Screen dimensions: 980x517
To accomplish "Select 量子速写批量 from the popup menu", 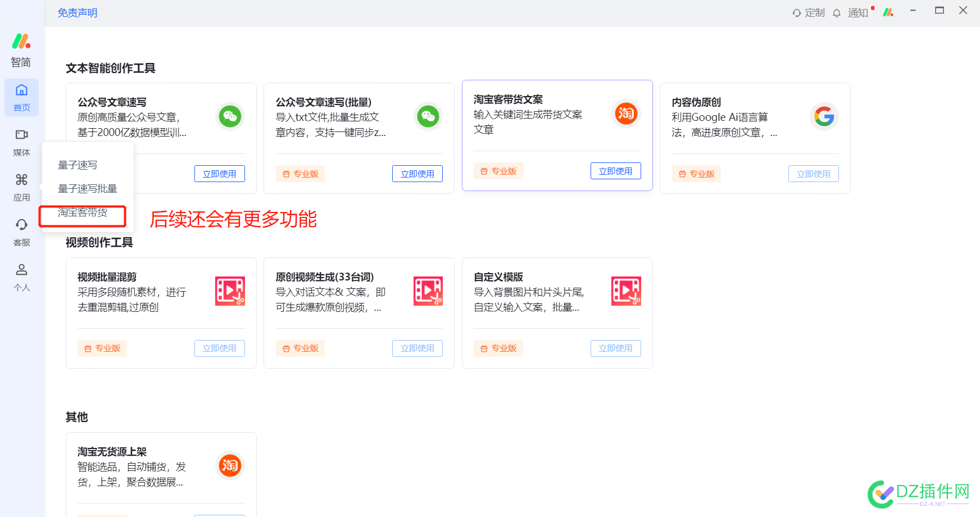I will [x=88, y=188].
